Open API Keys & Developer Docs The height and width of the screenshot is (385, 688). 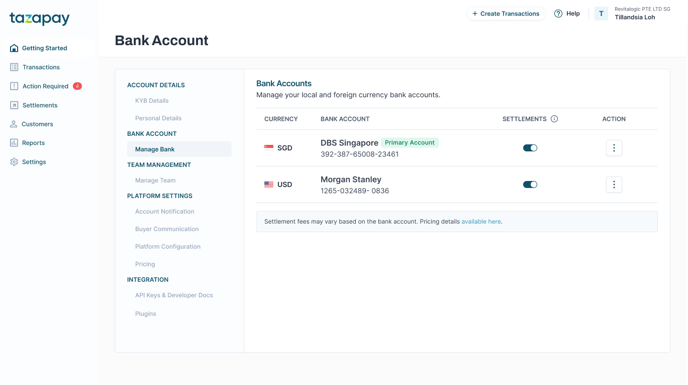click(174, 295)
